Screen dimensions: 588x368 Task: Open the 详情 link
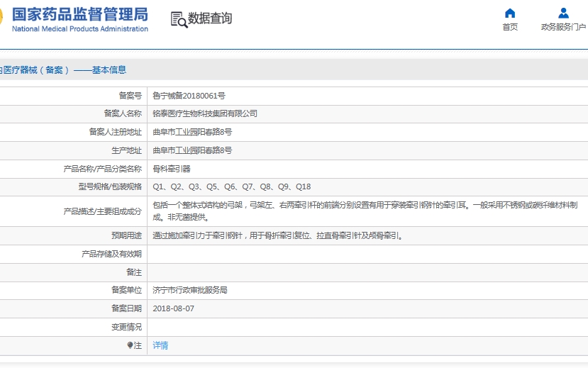coord(160,345)
